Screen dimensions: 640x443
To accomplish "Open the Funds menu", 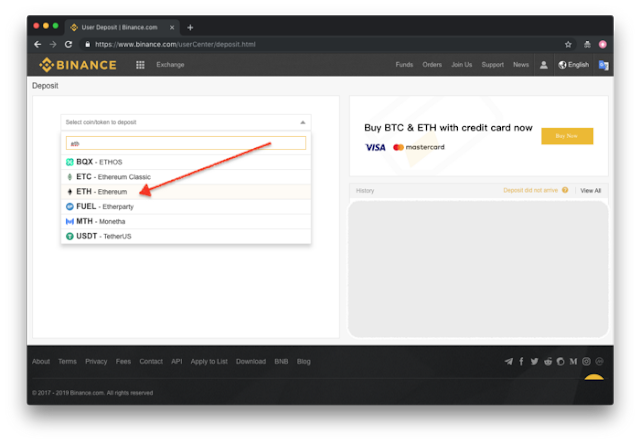I will click(x=404, y=65).
